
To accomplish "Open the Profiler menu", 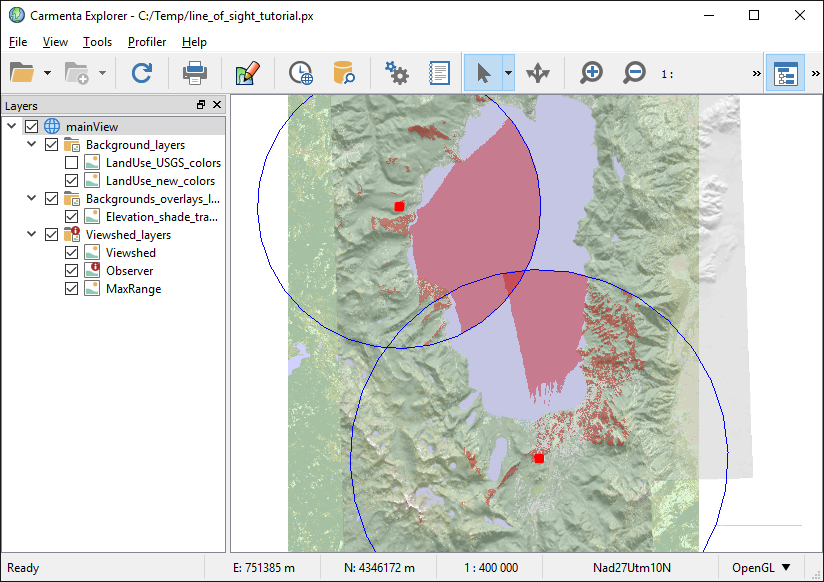I will coord(147,42).
